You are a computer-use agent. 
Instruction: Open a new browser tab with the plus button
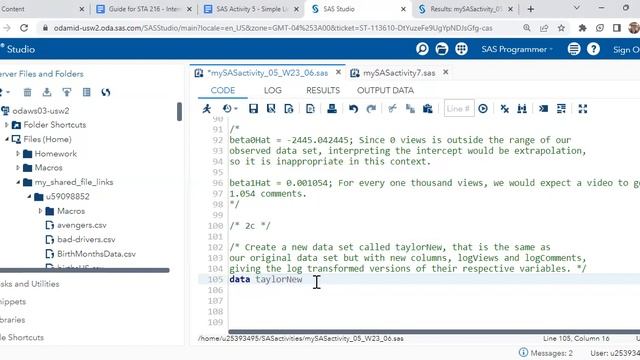point(531,9)
